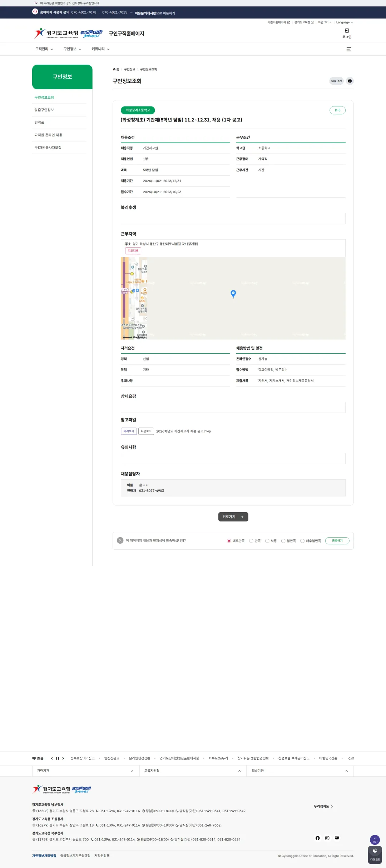
Task: Expand the 관련기관 footer list
Action: click(x=85, y=771)
